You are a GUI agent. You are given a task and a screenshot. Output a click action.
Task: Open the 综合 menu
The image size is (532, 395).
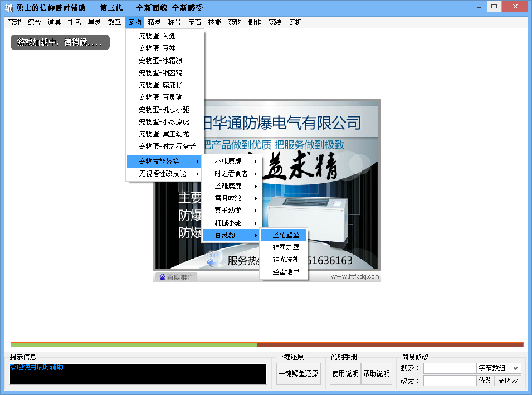[x=34, y=22]
